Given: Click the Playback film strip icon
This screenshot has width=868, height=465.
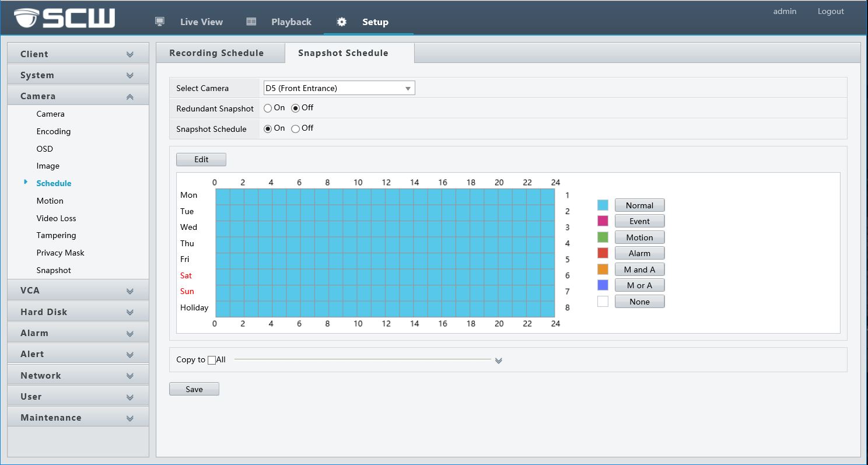Looking at the screenshot, I should pos(251,22).
